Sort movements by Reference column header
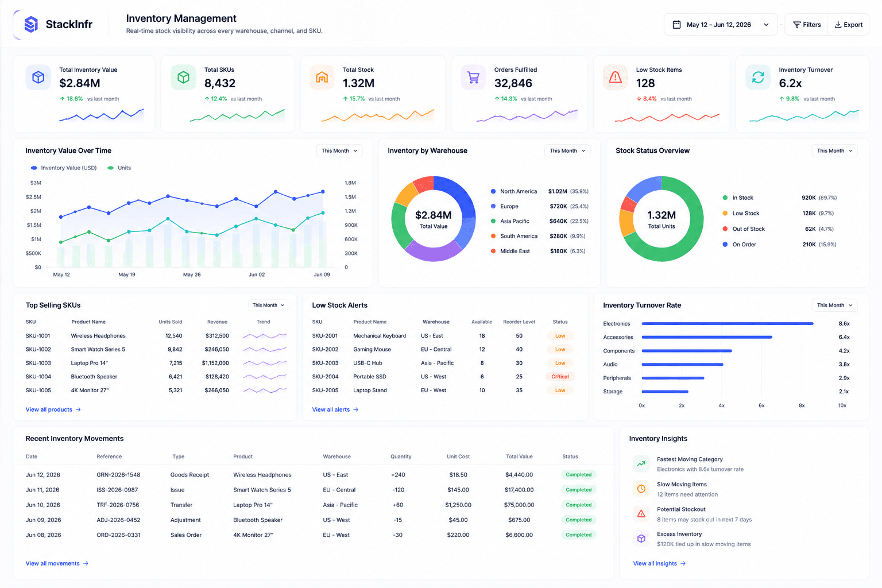Image resolution: width=882 pixels, height=588 pixels. (109, 457)
